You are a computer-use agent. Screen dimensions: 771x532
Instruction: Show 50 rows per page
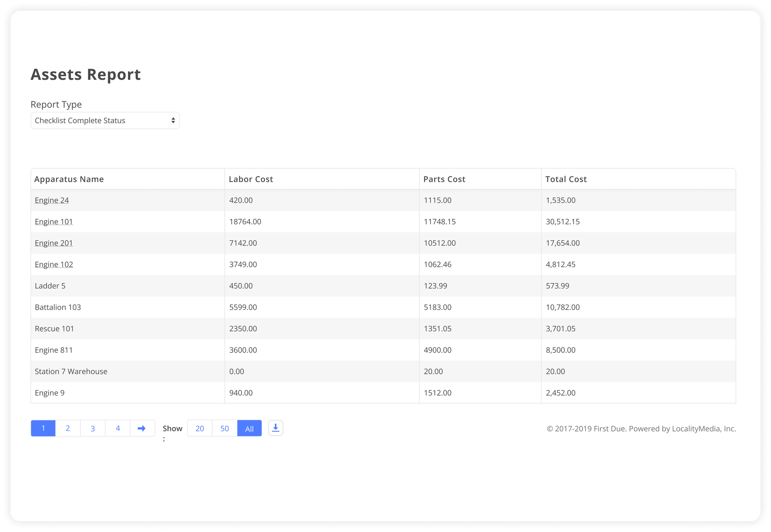click(x=224, y=428)
